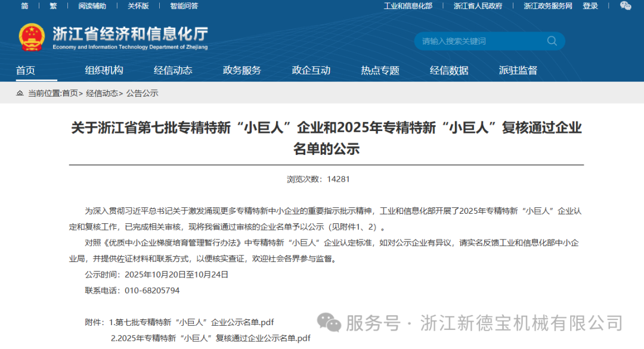Switch to simplified Chinese via 简

pyautogui.click(x=24, y=6)
